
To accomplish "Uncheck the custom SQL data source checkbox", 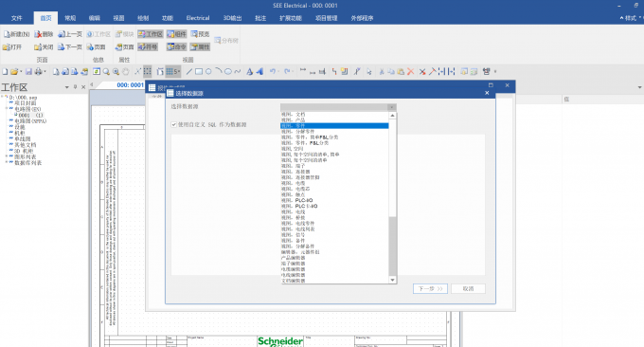I will point(173,124).
